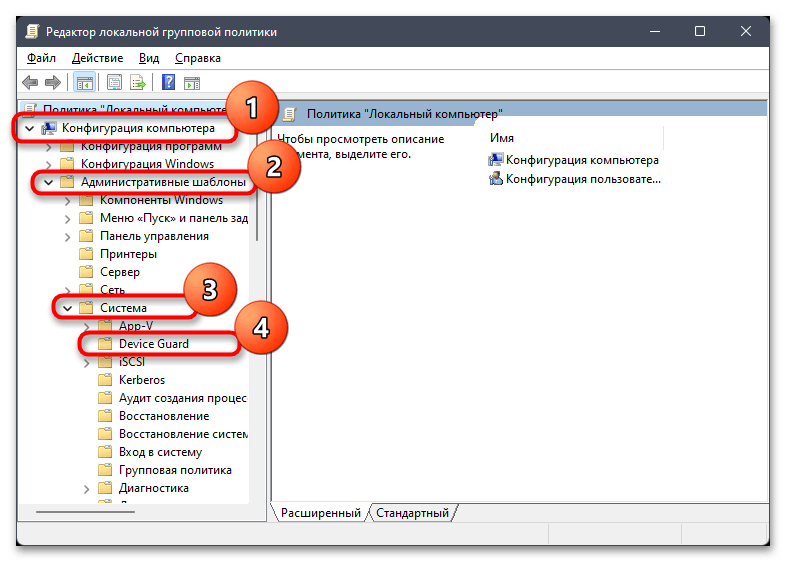This screenshot has width=786, height=562.
Task: Expand the Конфигурация программ node
Action: (49, 147)
